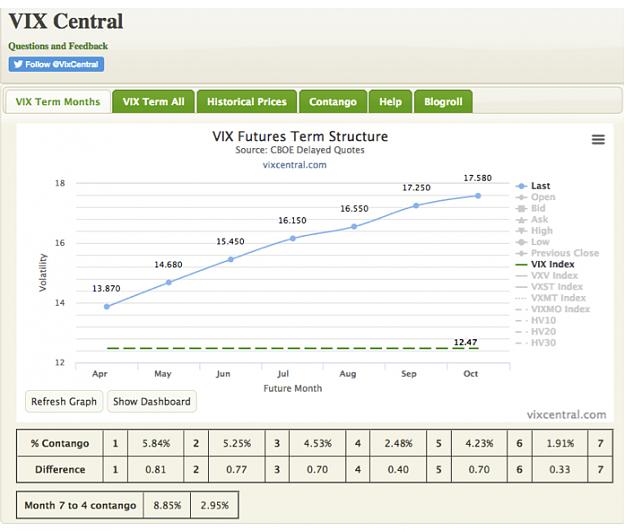
Task: Click the 0.33 difference cell
Action: [560, 470]
